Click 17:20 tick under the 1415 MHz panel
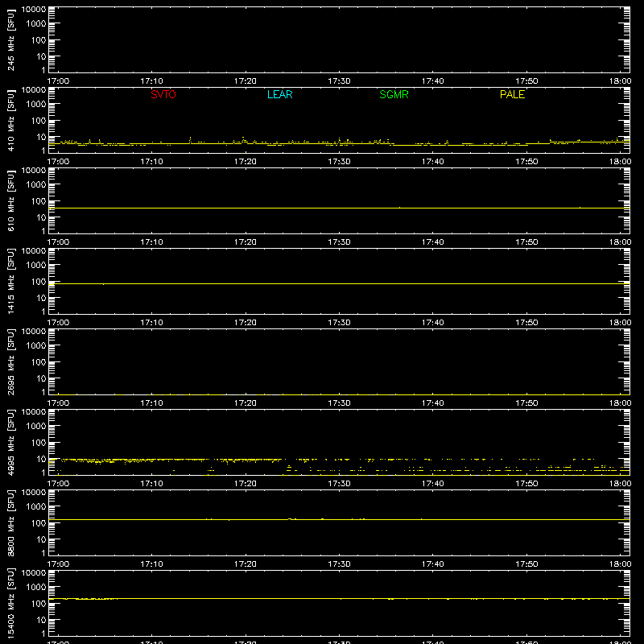Screen dimensions: 644x644 pyautogui.click(x=246, y=323)
